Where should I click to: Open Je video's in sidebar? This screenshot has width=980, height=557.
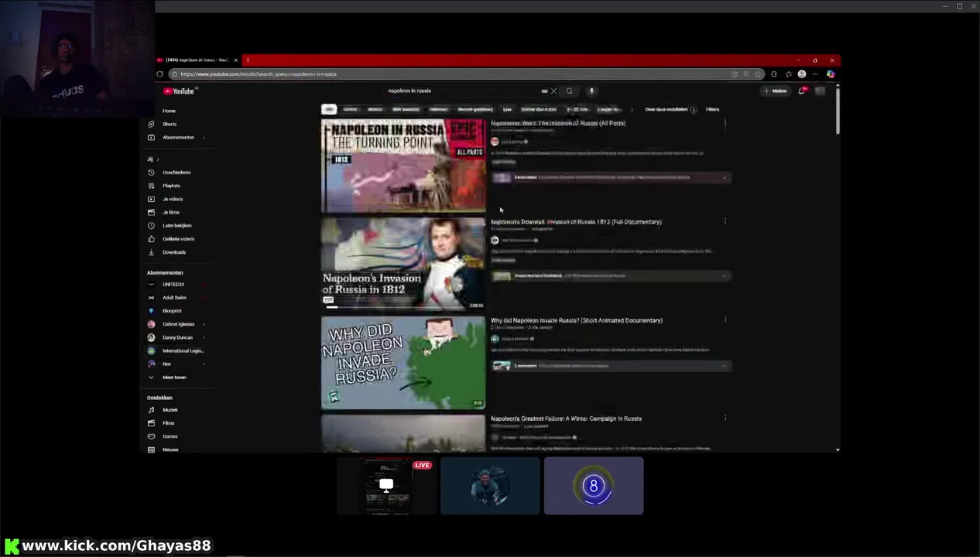click(173, 199)
